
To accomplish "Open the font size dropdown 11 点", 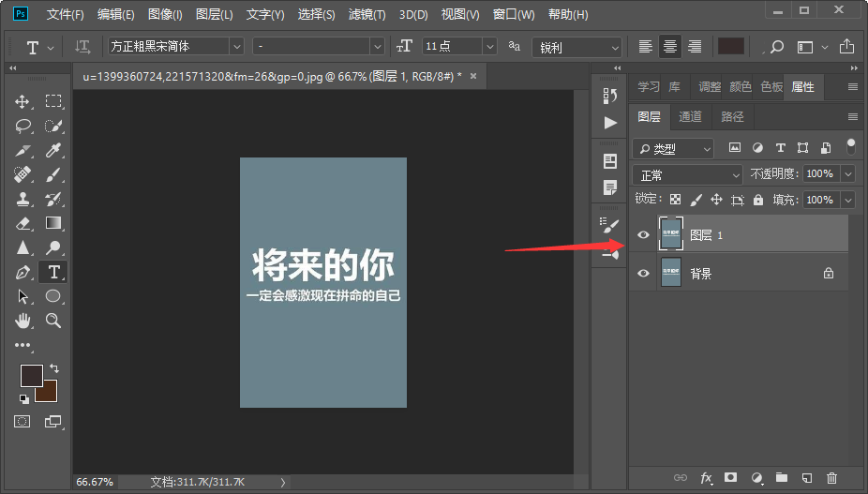I will click(x=489, y=47).
